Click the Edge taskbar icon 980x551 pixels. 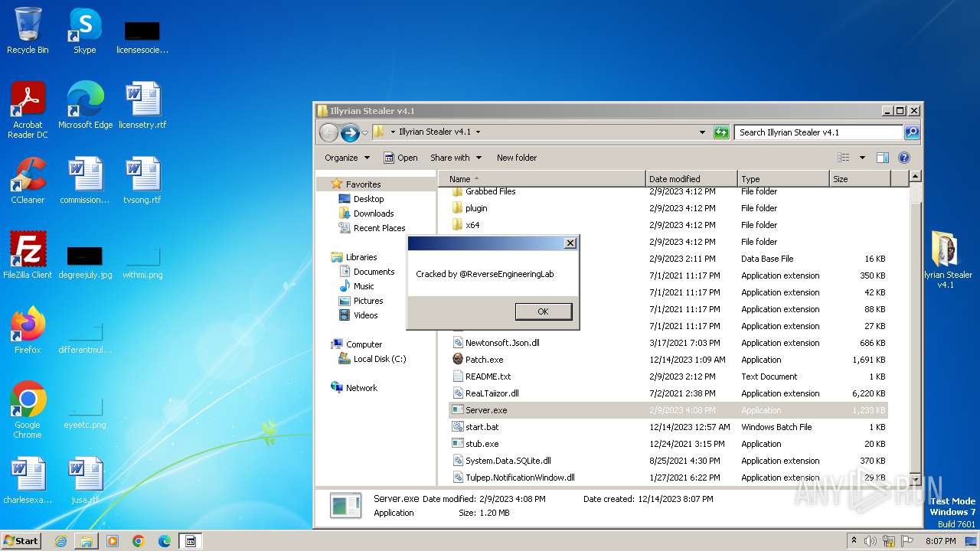(x=165, y=541)
